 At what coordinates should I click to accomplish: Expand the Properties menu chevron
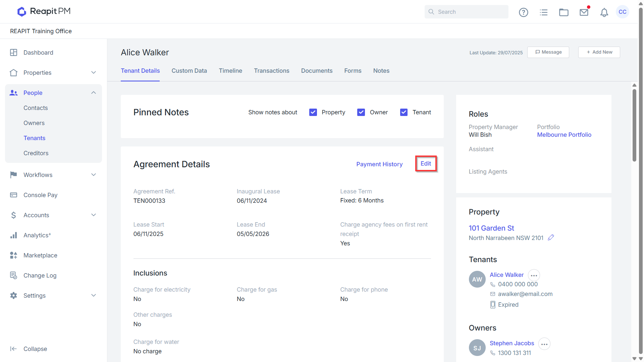pyautogui.click(x=94, y=73)
